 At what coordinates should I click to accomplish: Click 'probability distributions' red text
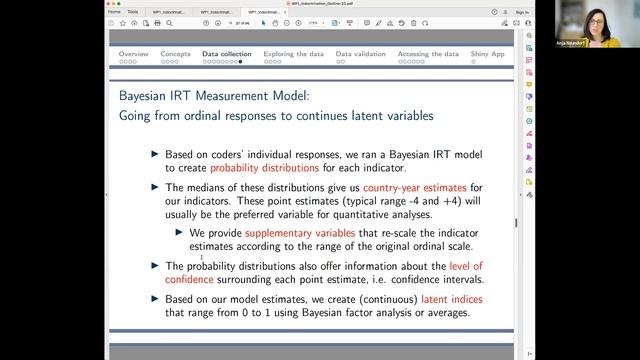point(264,168)
